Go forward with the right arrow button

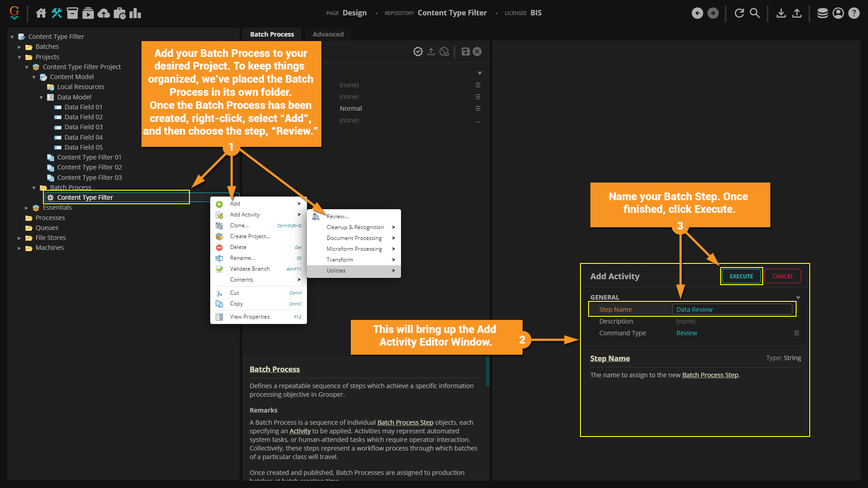(713, 13)
